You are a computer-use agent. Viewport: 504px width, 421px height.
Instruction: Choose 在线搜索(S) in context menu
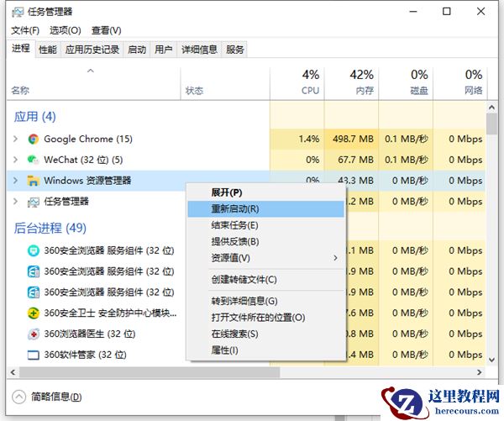[x=265, y=334]
